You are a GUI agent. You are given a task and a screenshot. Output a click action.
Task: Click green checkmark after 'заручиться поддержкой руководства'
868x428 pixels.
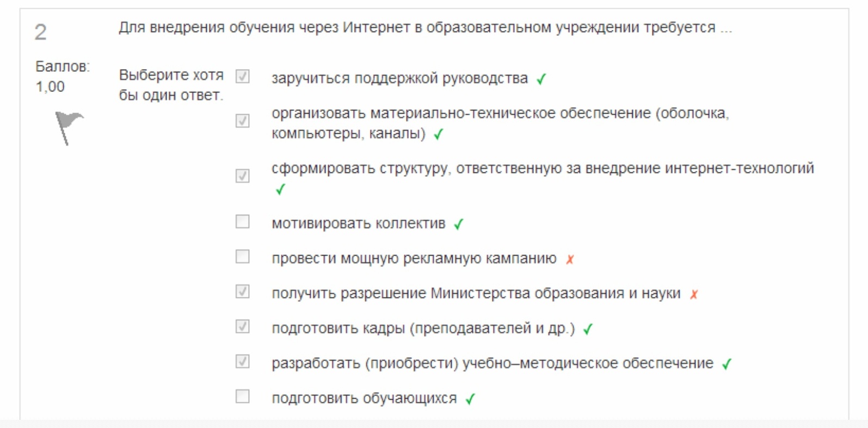click(x=541, y=79)
